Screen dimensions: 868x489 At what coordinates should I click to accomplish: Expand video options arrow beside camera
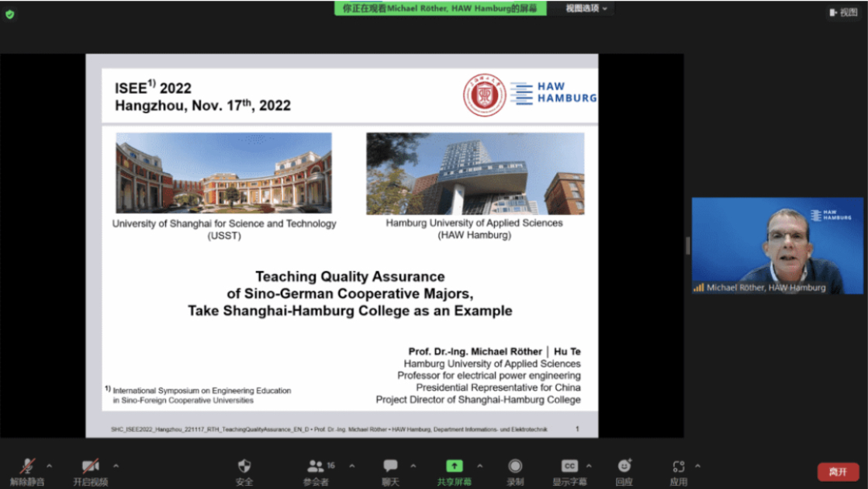coord(116,466)
